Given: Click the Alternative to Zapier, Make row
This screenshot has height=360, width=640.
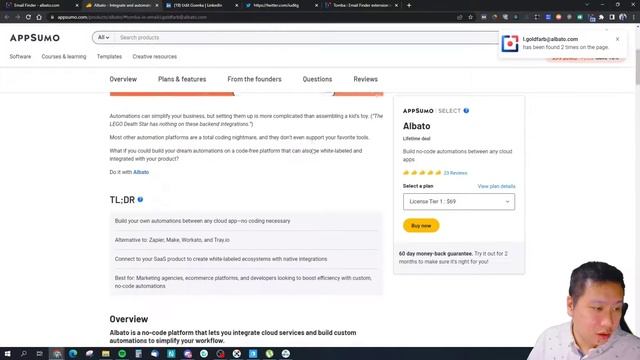Looking at the screenshot, I should [x=246, y=240].
